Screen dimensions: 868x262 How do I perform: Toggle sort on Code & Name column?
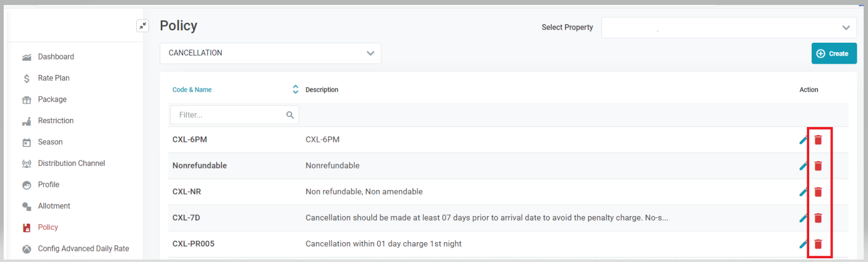pyautogui.click(x=295, y=90)
